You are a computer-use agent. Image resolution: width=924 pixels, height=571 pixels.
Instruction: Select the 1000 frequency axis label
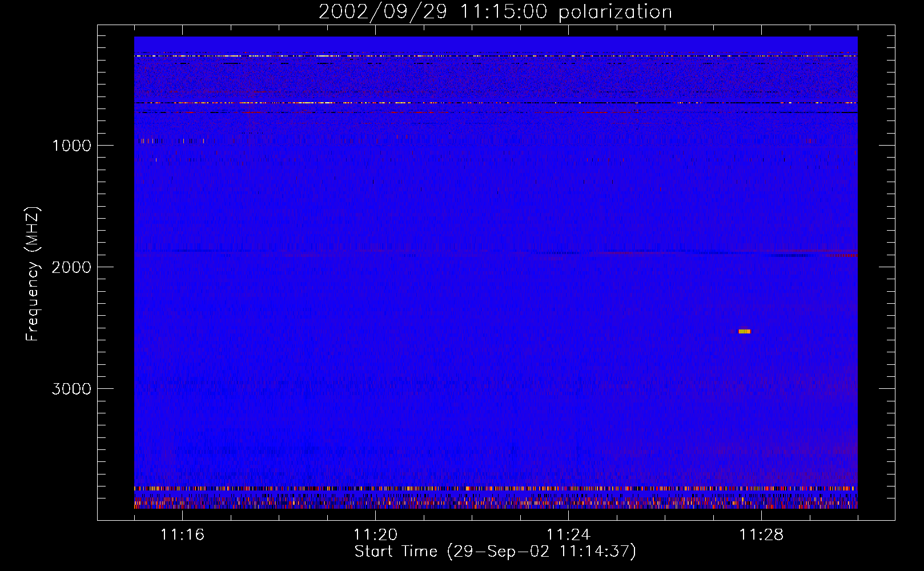(x=71, y=146)
